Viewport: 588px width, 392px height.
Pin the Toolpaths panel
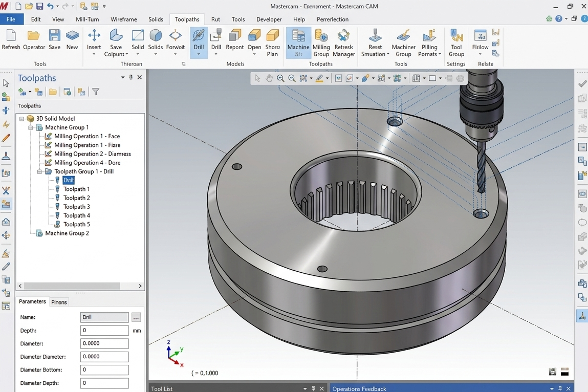coord(131,77)
